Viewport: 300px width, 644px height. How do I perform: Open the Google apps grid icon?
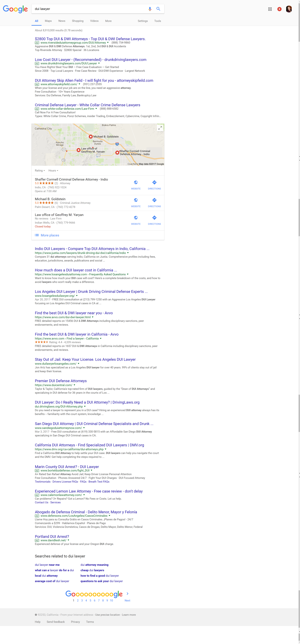point(270,9)
